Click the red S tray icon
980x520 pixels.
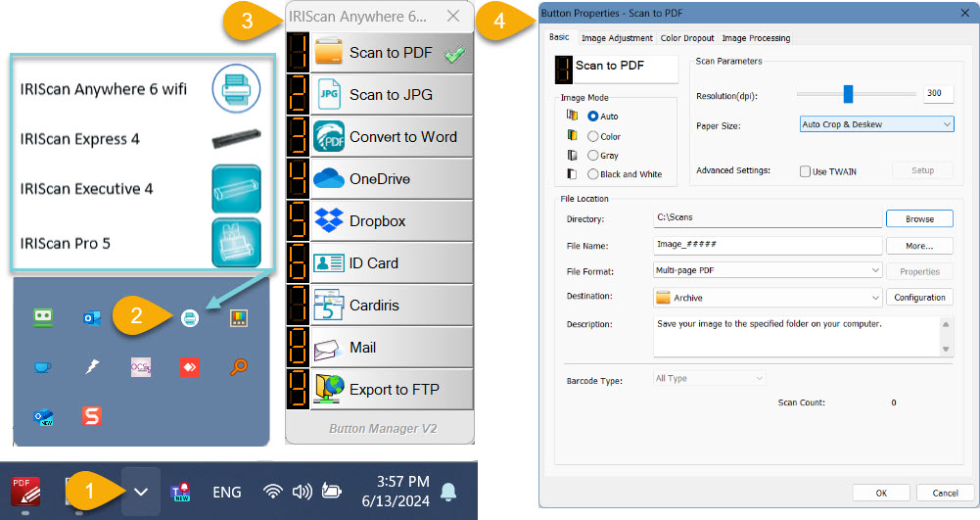coord(92,416)
